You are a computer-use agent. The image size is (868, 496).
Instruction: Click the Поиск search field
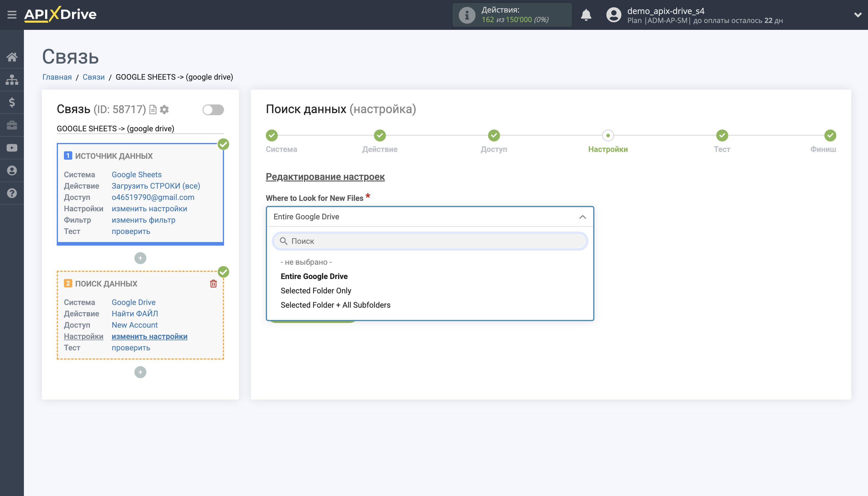tap(430, 241)
